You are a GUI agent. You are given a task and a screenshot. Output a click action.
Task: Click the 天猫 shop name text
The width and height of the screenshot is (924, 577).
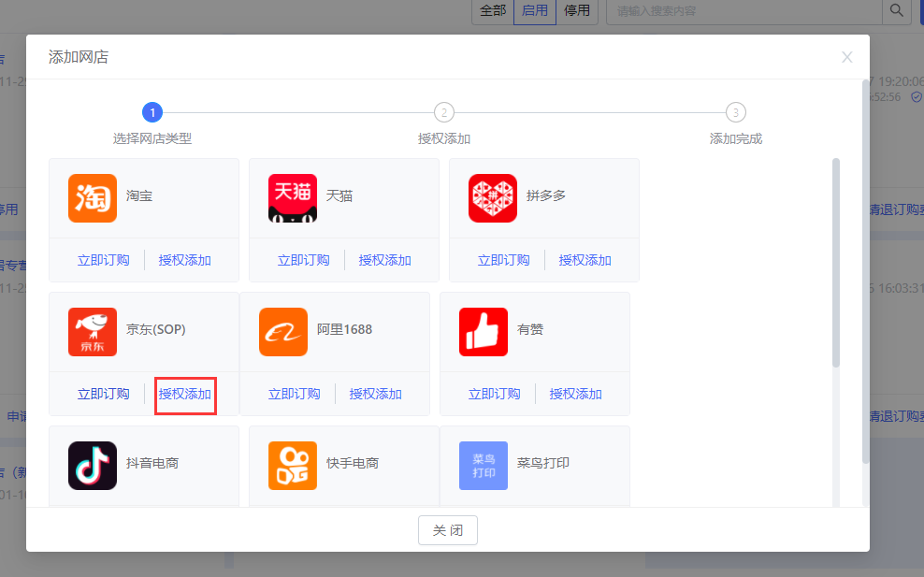(x=339, y=195)
